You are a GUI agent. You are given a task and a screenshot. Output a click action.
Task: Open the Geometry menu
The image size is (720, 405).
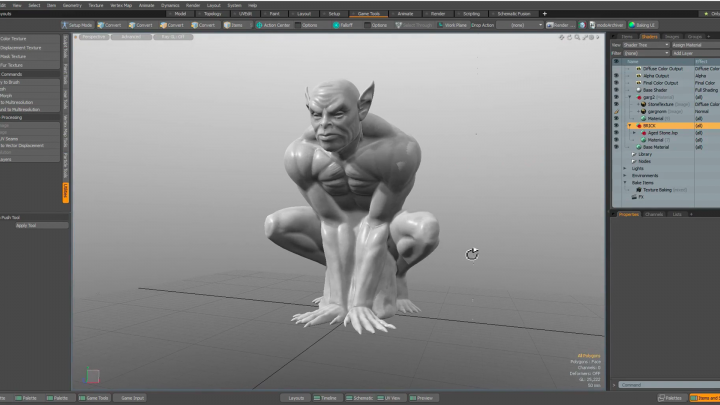(x=72, y=5)
